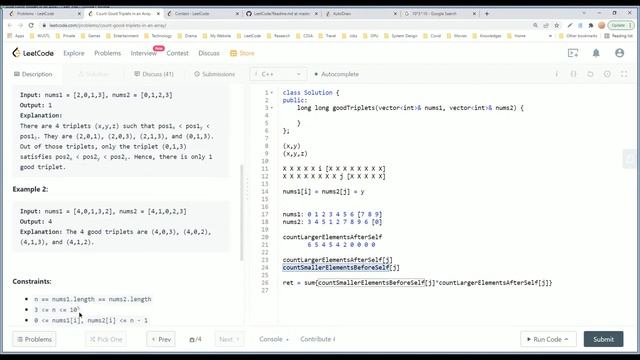640x360 pixels.
Task: Open the user profile avatar menu
Action: pyautogui.click(x=619, y=53)
